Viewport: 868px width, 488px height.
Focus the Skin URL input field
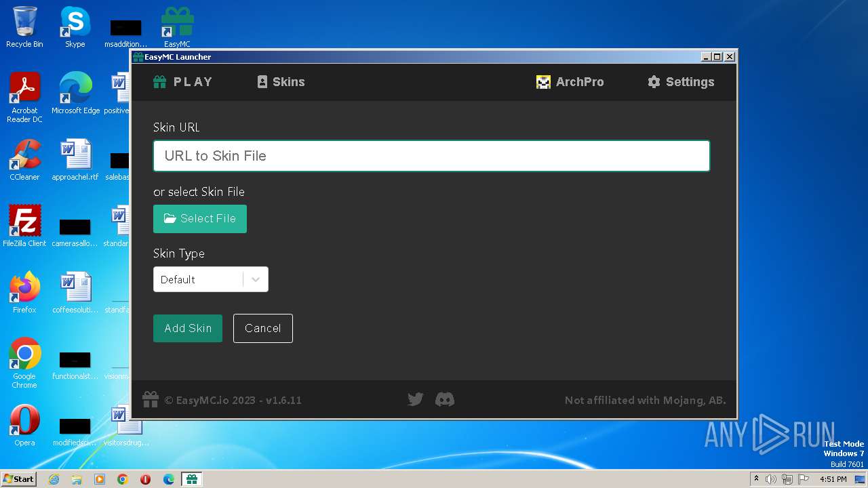point(431,156)
